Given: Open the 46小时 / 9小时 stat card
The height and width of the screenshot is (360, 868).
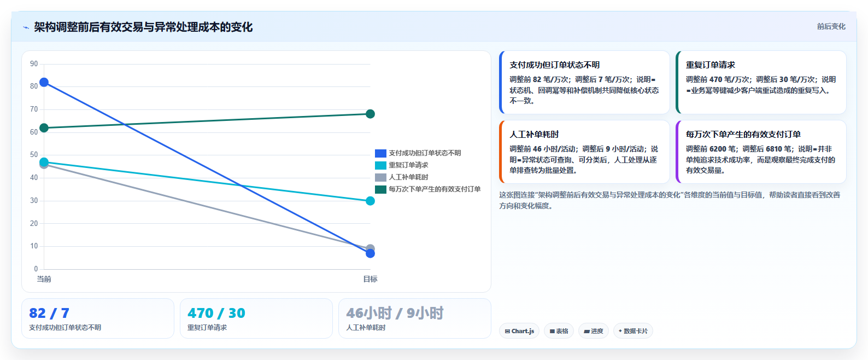Looking at the screenshot, I should click(x=415, y=318).
